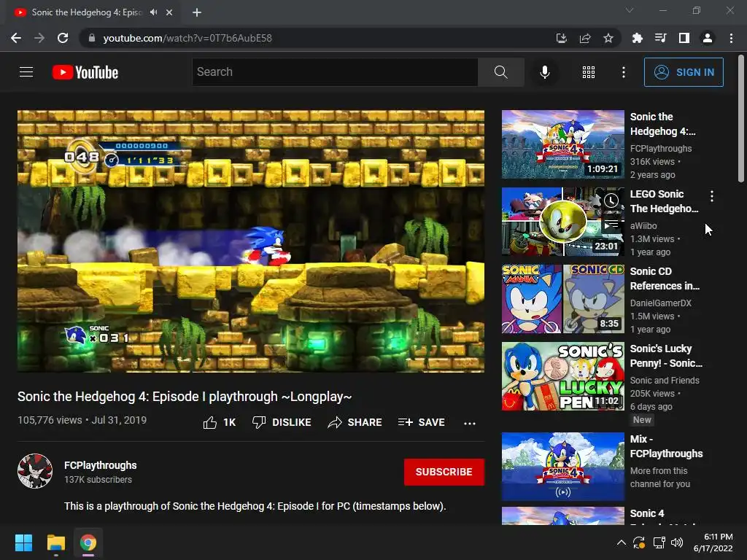The height and width of the screenshot is (560, 747).
Task: Open LEGO Sonic The Hedgehog video title
Action: point(664,201)
